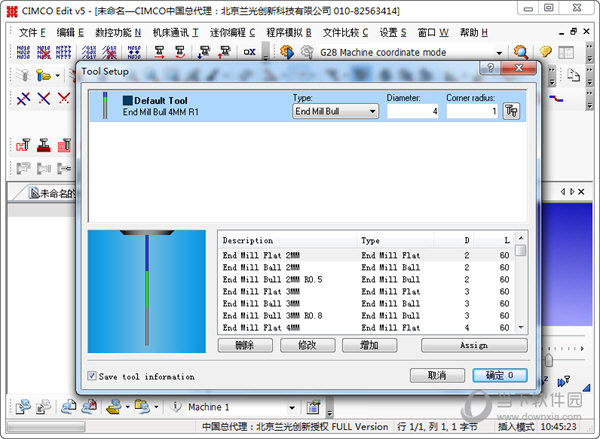Click the face milling icon with red base
The image size is (600, 439).
[44, 145]
